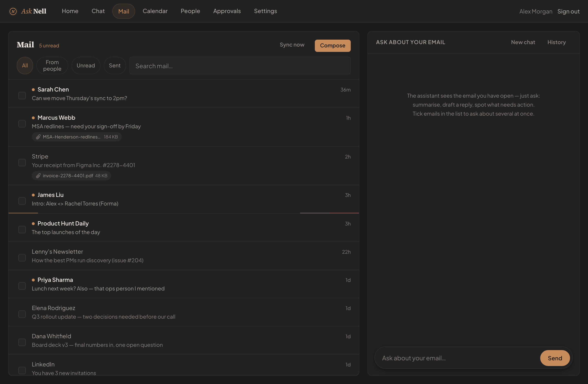
Task: Sign out of the account
Action: 568,11
